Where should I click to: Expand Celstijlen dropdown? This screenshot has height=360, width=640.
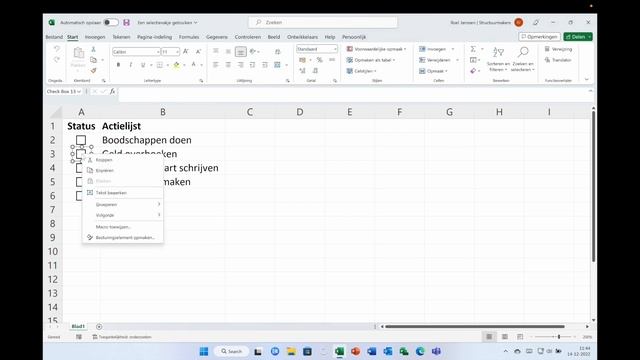[375, 71]
